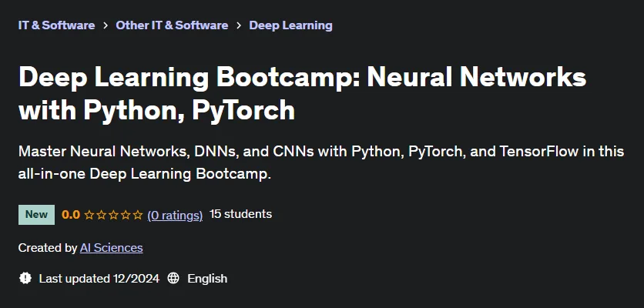644x308 pixels.
Task: Click the 15 students text
Action: [x=240, y=214]
